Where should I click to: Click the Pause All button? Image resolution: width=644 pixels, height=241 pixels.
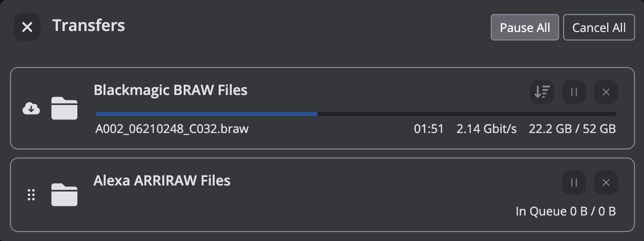(x=525, y=27)
